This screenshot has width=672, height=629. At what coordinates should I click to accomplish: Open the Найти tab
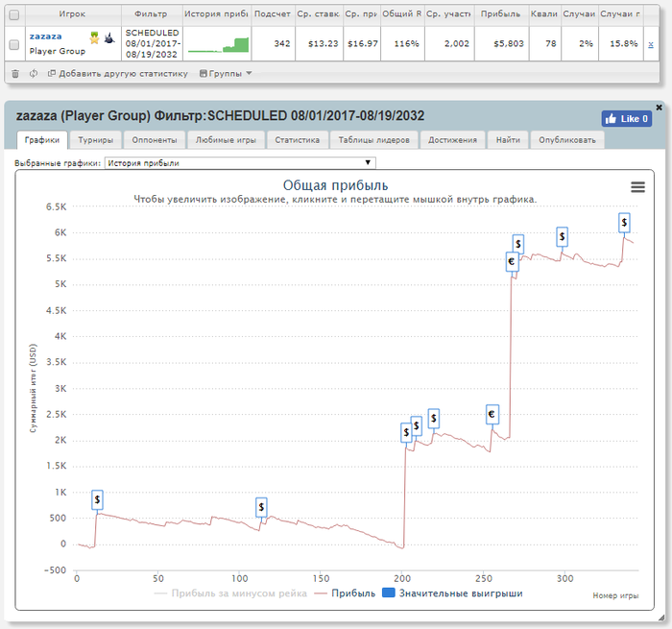(508, 140)
